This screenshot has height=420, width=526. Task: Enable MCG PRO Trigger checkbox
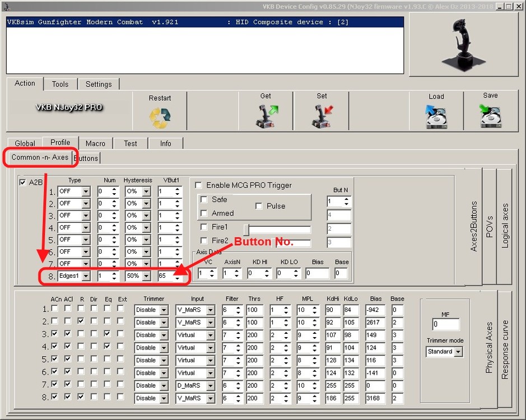pos(199,185)
